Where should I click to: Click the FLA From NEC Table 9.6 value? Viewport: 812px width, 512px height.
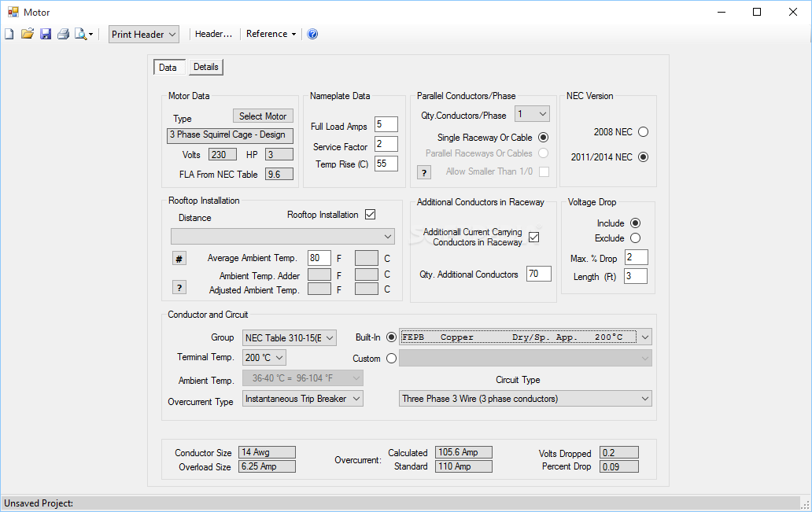point(279,175)
